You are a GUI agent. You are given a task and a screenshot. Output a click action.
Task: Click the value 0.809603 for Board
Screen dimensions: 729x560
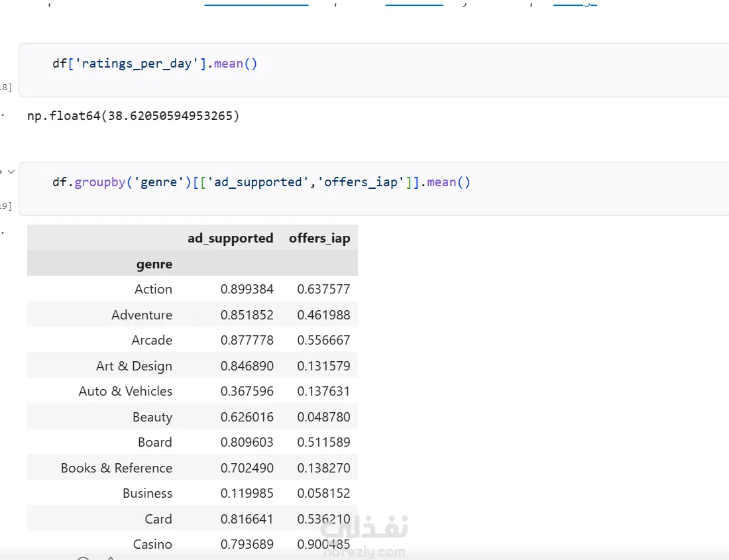point(247,442)
